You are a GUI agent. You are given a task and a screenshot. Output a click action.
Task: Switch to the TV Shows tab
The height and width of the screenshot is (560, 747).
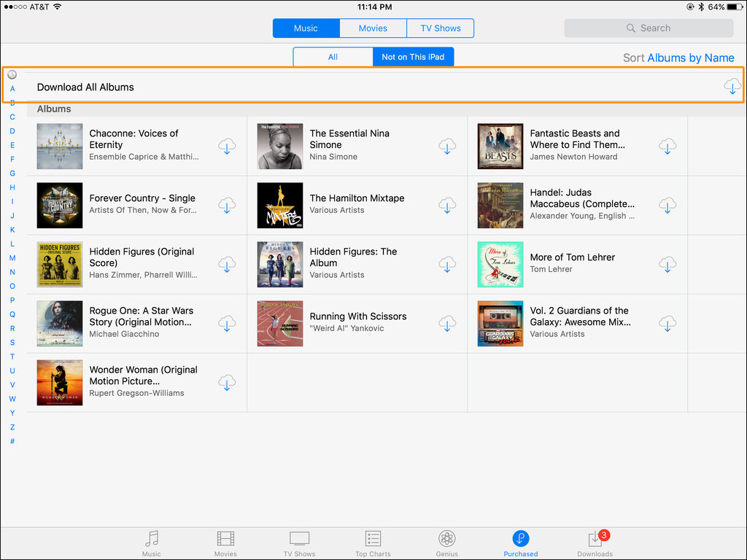[x=440, y=28]
